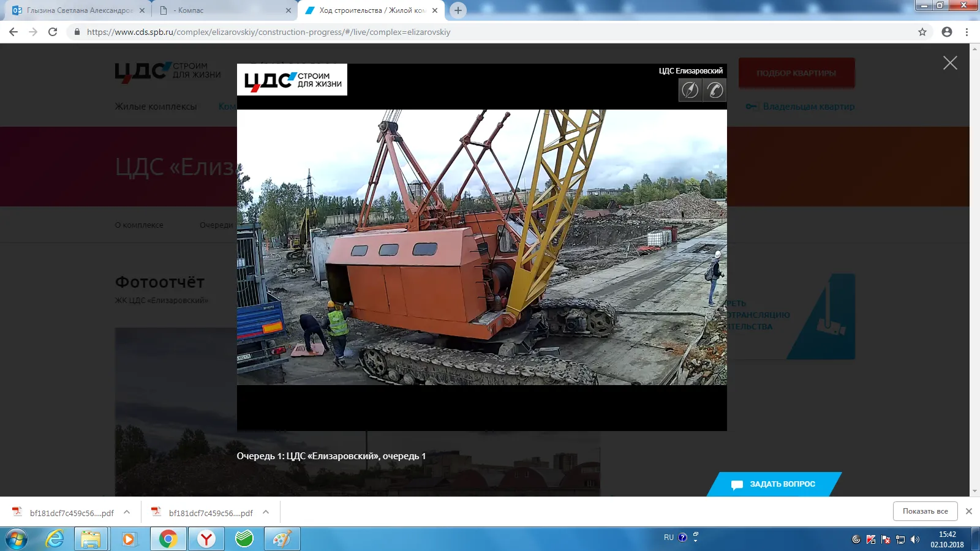Open the green Sberbank app taskbar icon

244,539
